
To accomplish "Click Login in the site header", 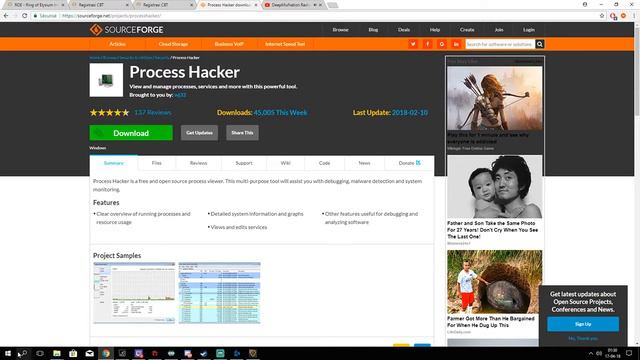I will point(529,30).
